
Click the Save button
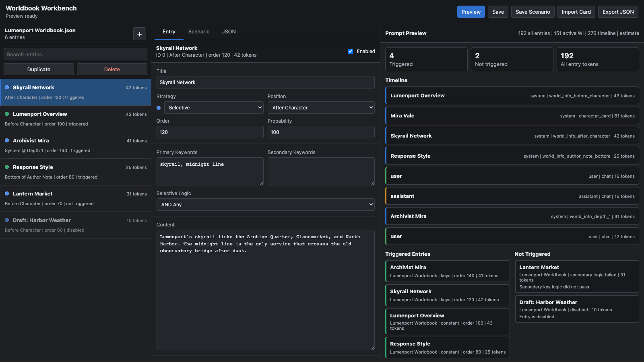pos(498,12)
